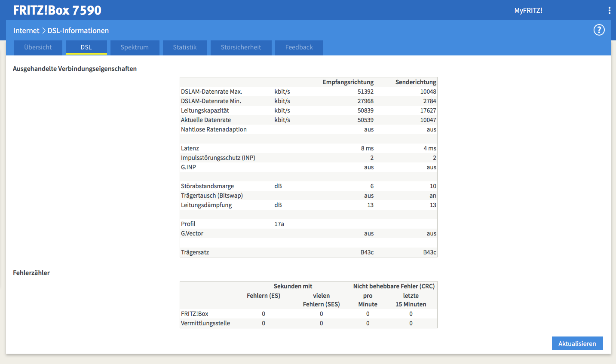The height and width of the screenshot is (364, 616).
Task: Open the Spektrum tab
Action: point(135,47)
